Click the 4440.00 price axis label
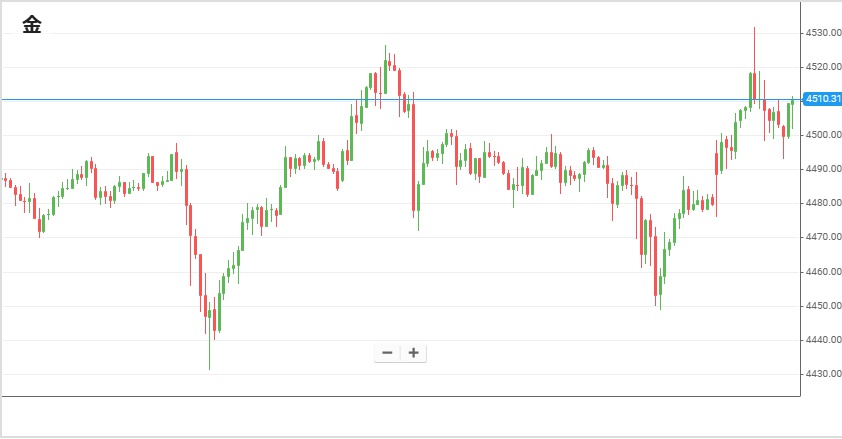The height and width of the screenshot is (439, 842). tap(820, 340)
